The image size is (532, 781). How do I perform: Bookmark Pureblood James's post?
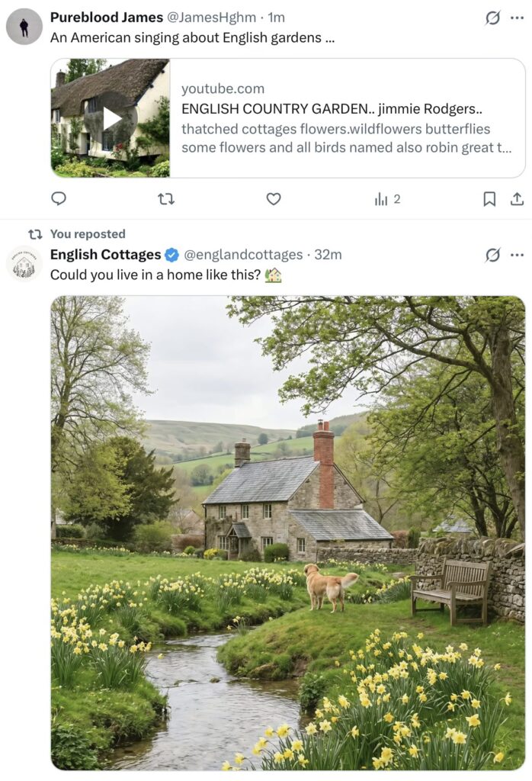coord(489,199)
